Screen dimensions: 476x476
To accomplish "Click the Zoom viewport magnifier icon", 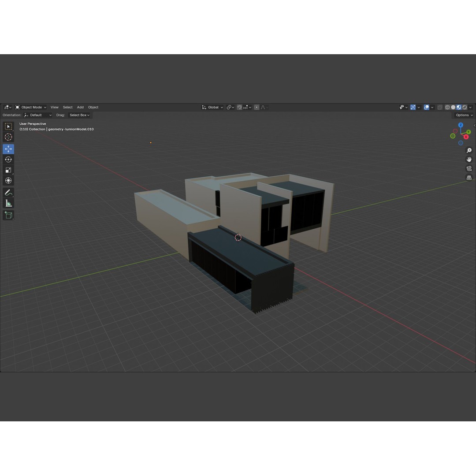I will [x=469, y=150].
